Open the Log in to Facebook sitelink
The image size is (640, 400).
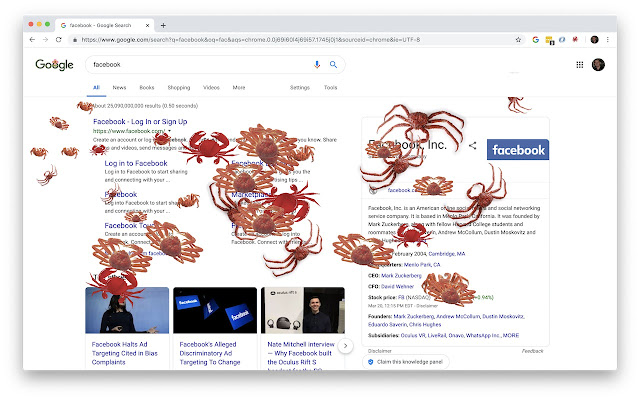click(x=136, y=163)
